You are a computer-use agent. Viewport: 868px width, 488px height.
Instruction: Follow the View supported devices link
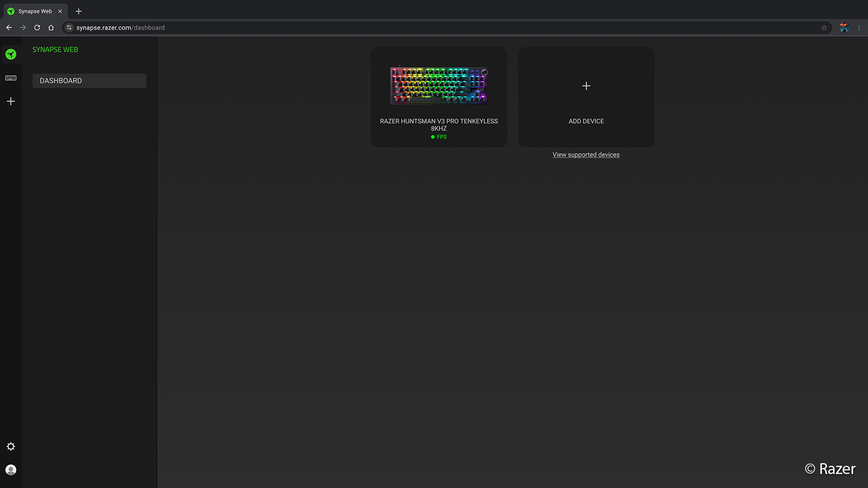[586, 155]
